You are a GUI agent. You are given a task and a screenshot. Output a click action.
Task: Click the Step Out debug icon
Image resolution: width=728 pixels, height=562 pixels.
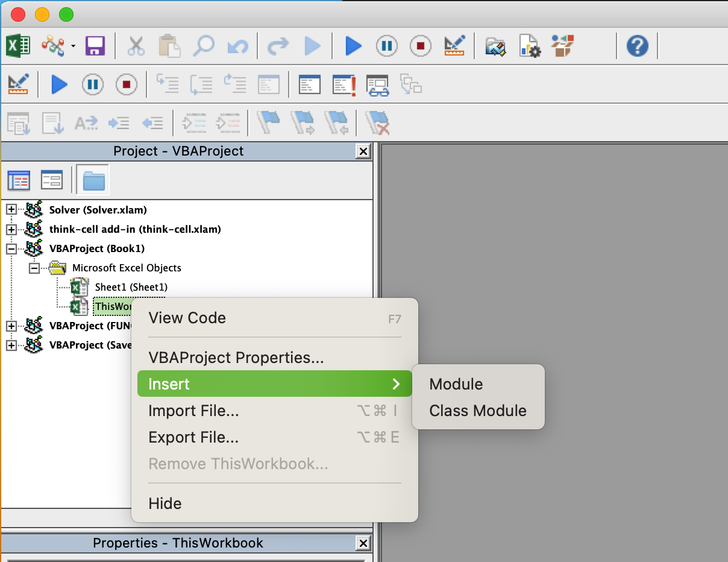tap(235, 84)
